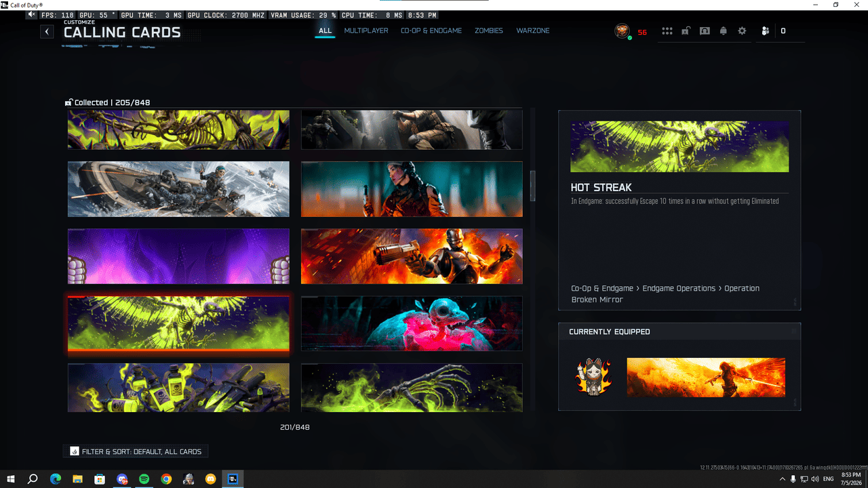
Task: Click the Collected | 205/848 text
Action: tap(113, 102)
